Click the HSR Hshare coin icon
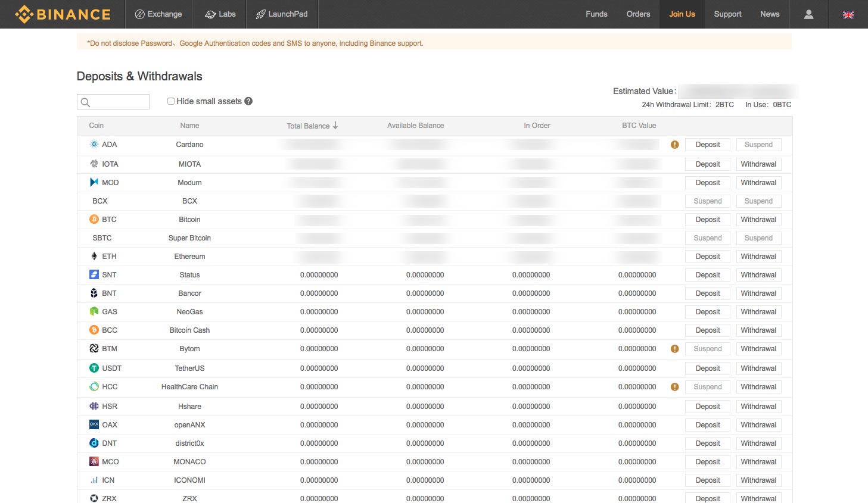Screen dimensions: 868x503 point(94,406)
